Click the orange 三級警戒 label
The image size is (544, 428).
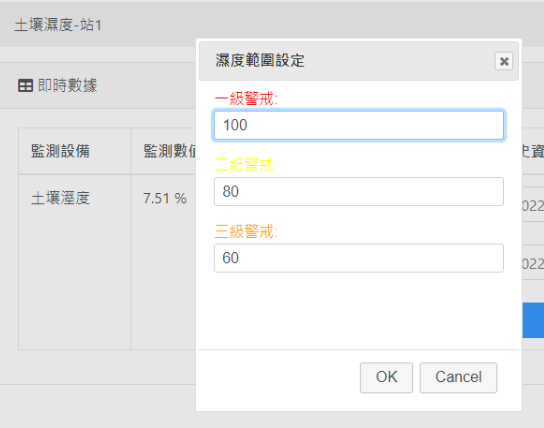click(246, 231)
